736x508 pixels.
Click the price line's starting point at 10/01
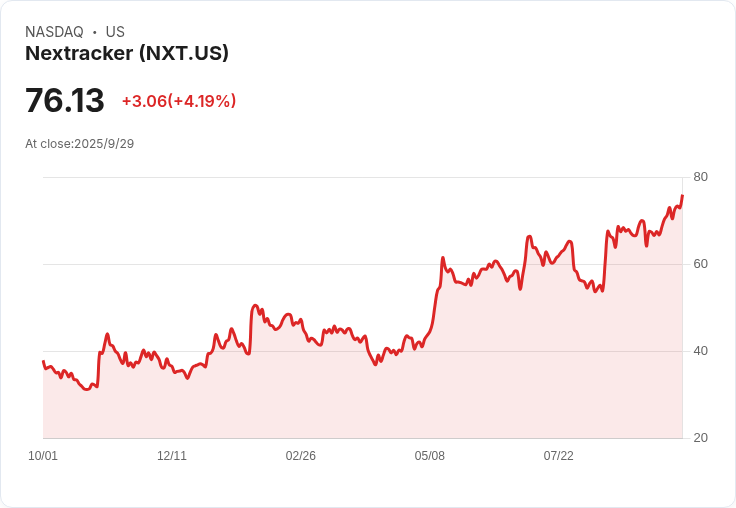click(43, 361)
